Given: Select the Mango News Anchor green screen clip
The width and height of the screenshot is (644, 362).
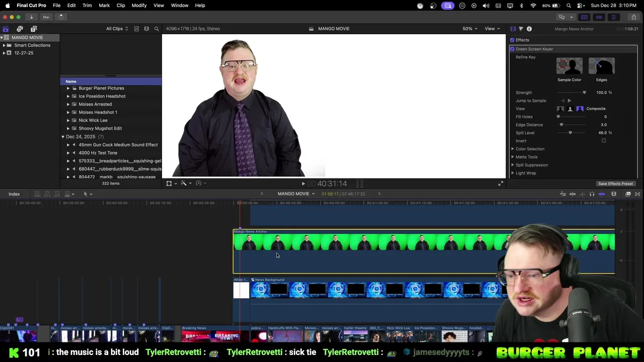Looking at the screenshot, I should pyautogui.click(x=424, y=252).
